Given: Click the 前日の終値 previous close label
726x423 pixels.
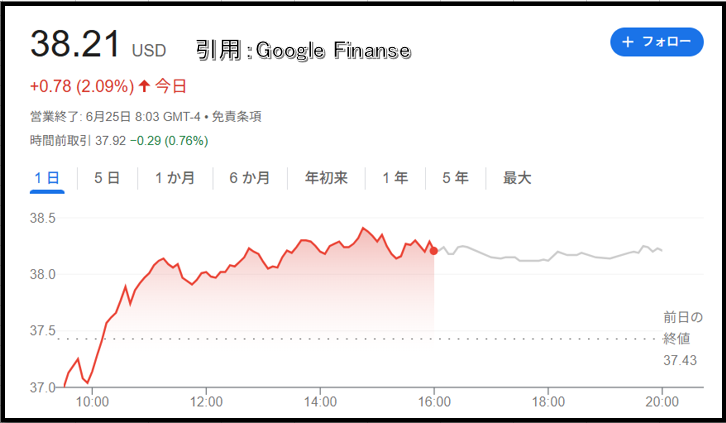Looking at the screenshot, I should 683,328.
